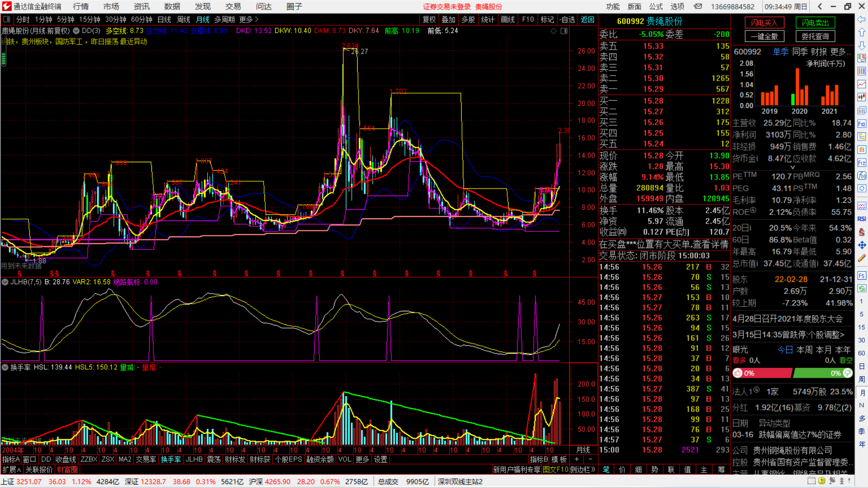The height and width of the screenshot is (488, 868).
Task: Select the 筹 tab under tick list
Action: click(721, 470)
